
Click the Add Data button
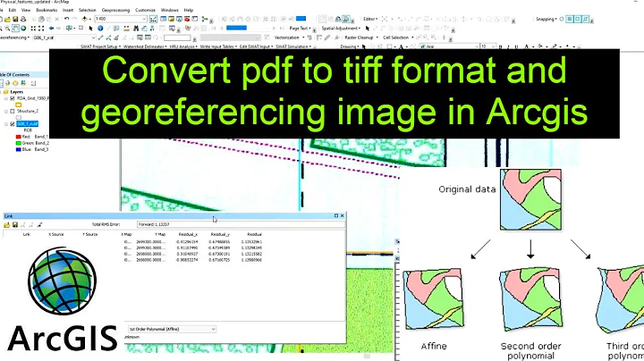[84, 19]
